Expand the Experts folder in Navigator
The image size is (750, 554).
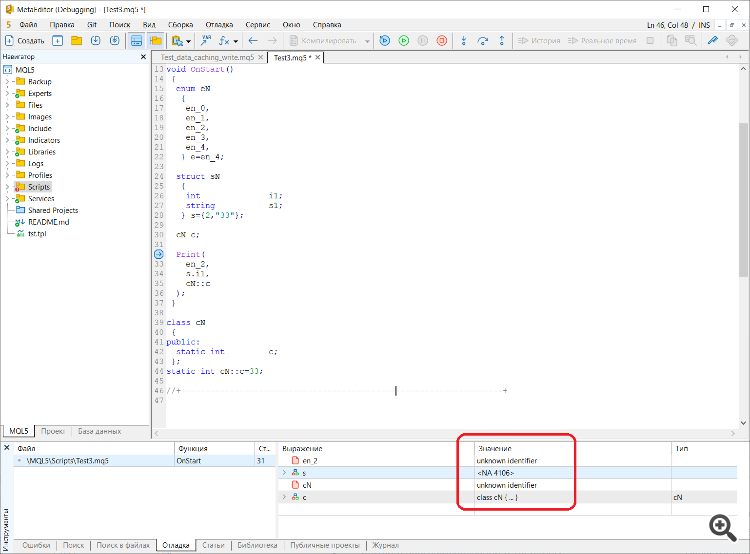pos(7,93)
